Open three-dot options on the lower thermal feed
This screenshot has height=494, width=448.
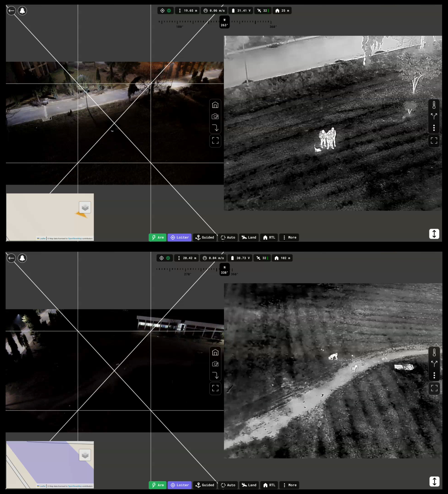click(434, 375)
